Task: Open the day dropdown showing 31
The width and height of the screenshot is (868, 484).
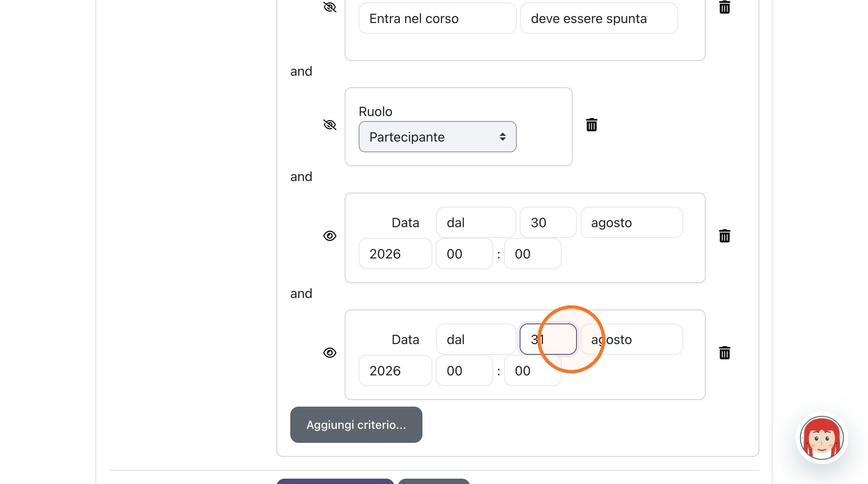Action: point(548,340)
